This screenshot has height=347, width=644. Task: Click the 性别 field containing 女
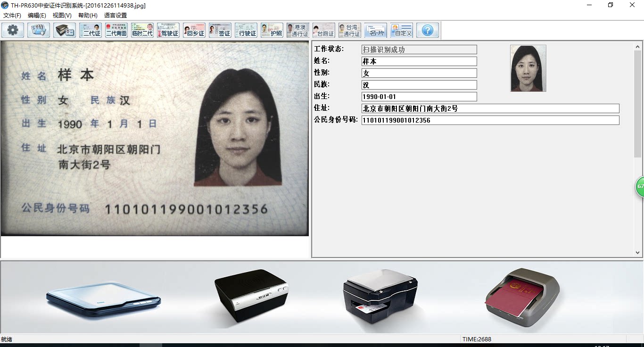pos(419,73)
